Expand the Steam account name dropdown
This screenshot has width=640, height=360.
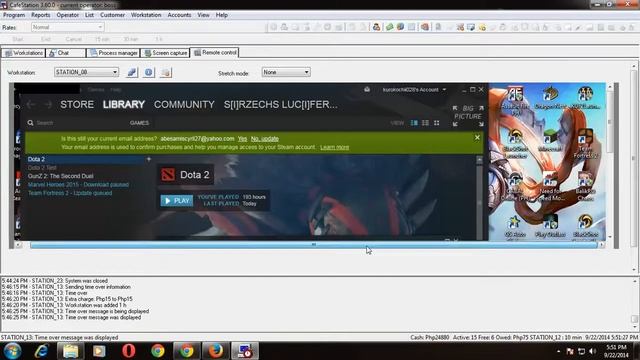point(414,90)
